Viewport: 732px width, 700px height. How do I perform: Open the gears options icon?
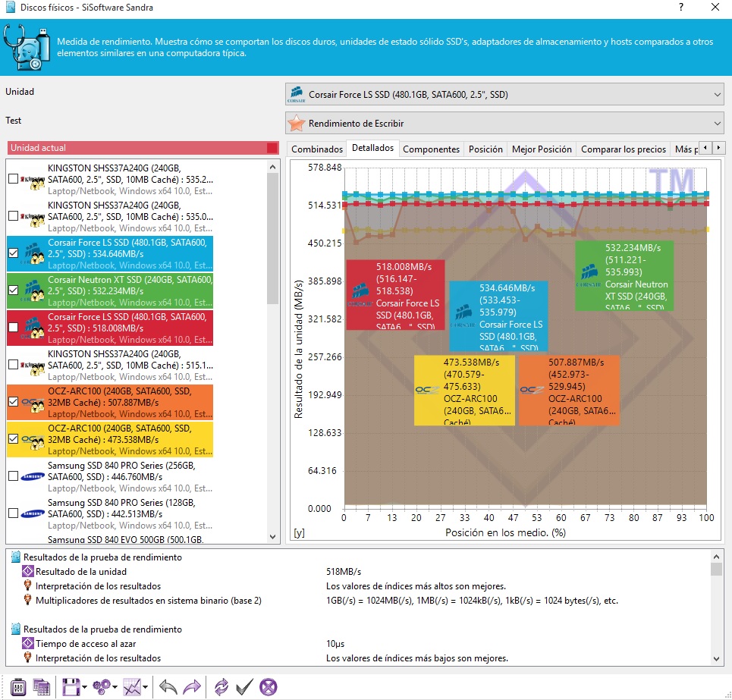(x=101, y=687)
